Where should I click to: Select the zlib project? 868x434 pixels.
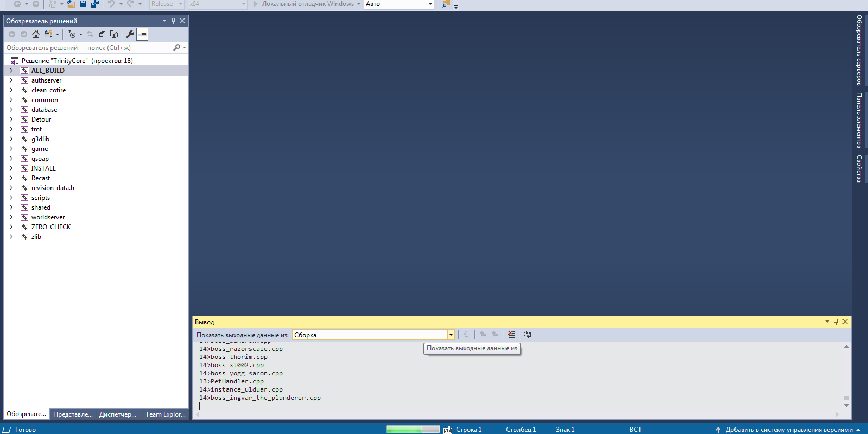point(36,237)
